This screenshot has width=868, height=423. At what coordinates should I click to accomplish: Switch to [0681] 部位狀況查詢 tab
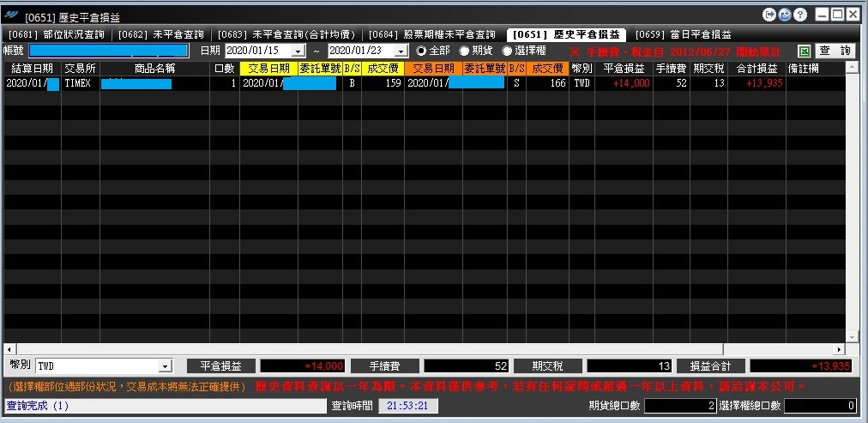(x=57, y=35)
